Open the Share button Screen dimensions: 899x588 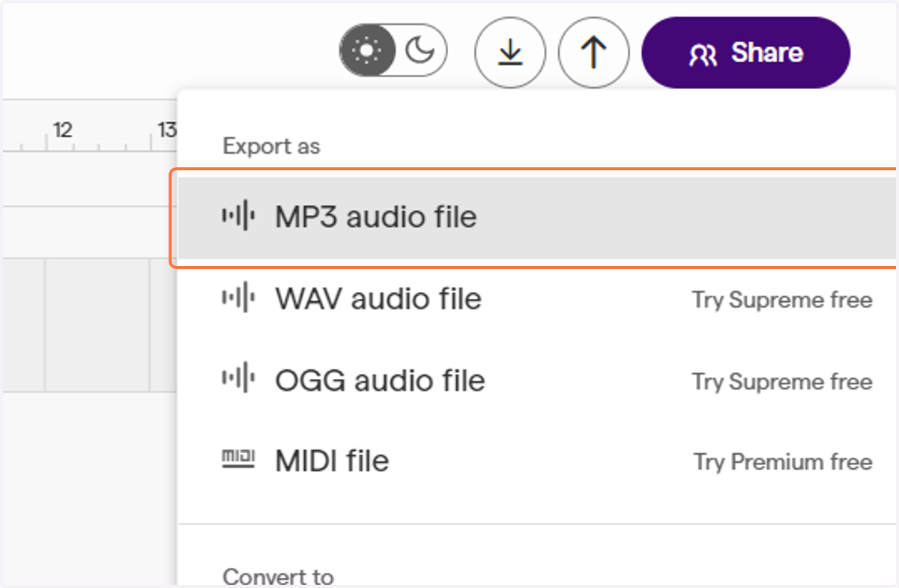746,52
